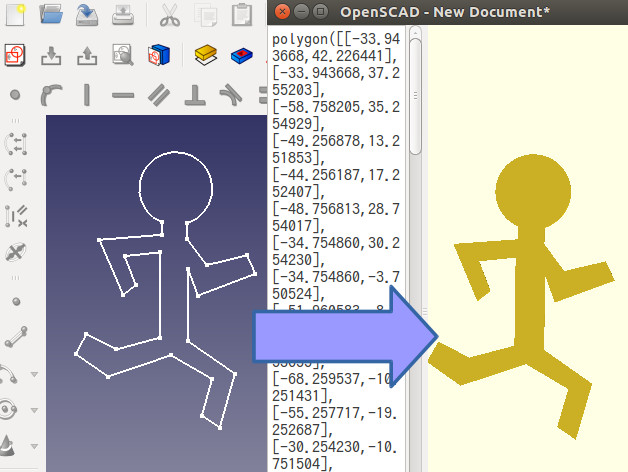The width and height of the screenshot is (628, 472).
Task: Select the create line tool
Action: 16,337
